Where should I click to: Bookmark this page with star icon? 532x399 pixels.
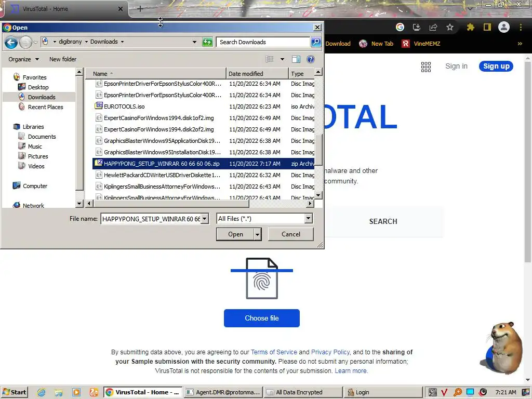tap(450, 27)
